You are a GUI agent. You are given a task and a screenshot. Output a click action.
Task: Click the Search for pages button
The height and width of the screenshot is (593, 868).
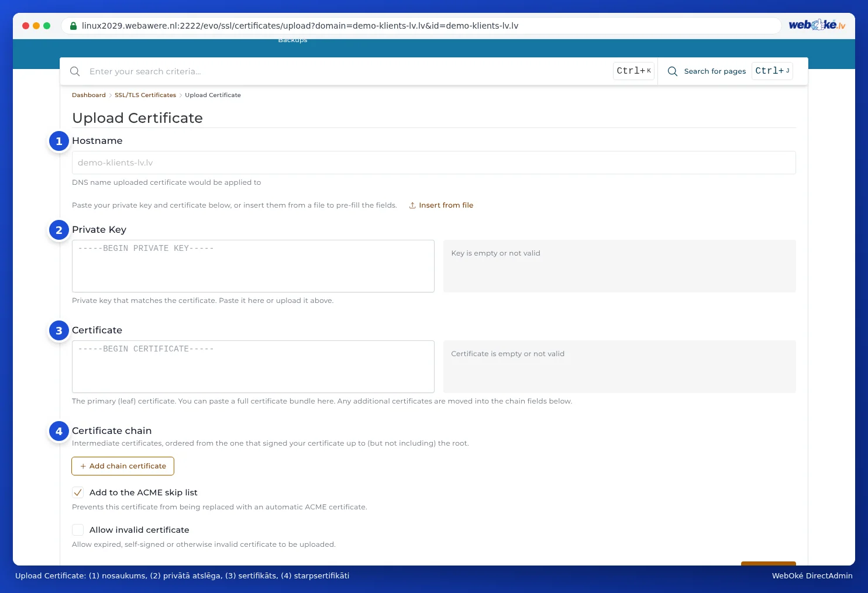coord(730,71)
